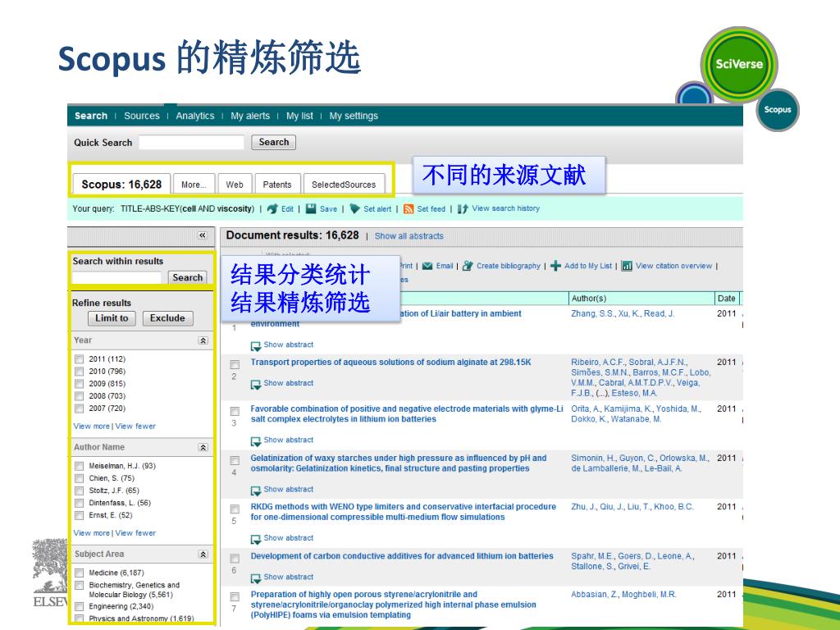
Task: Switch to the Scopus: 16,628 tab
Action: click(x=121, y=185)
